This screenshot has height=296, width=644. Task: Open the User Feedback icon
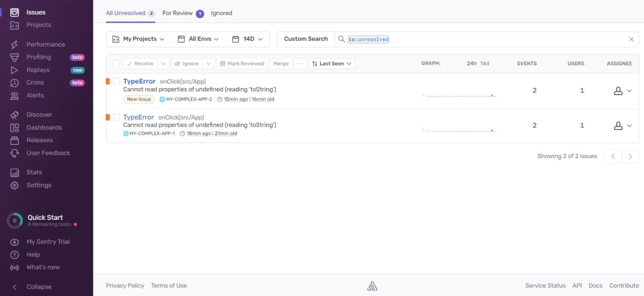[14, 153]
